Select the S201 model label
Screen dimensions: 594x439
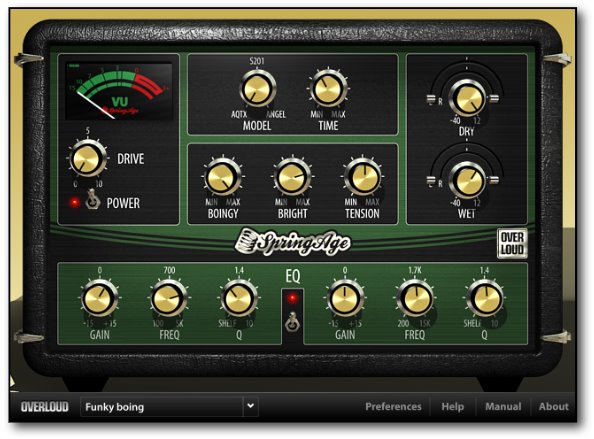pos(257,61)
